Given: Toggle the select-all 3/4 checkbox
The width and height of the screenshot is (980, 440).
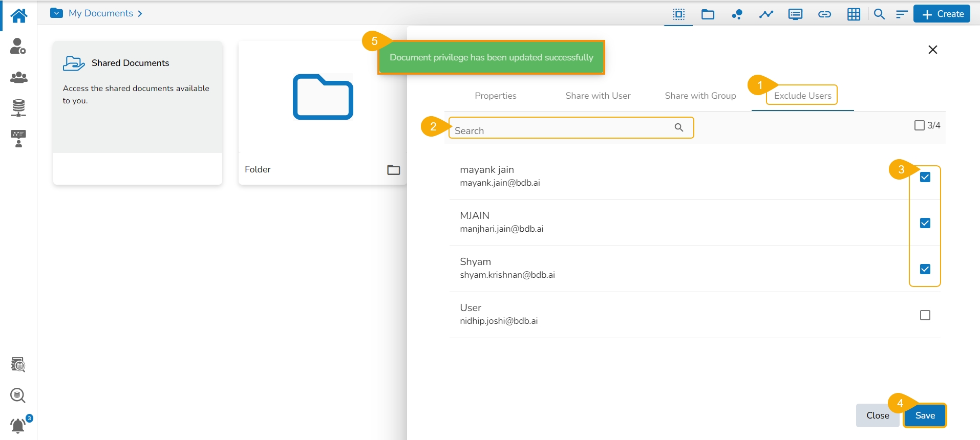Looking at the screenshot, I should [x=919, y=125].
